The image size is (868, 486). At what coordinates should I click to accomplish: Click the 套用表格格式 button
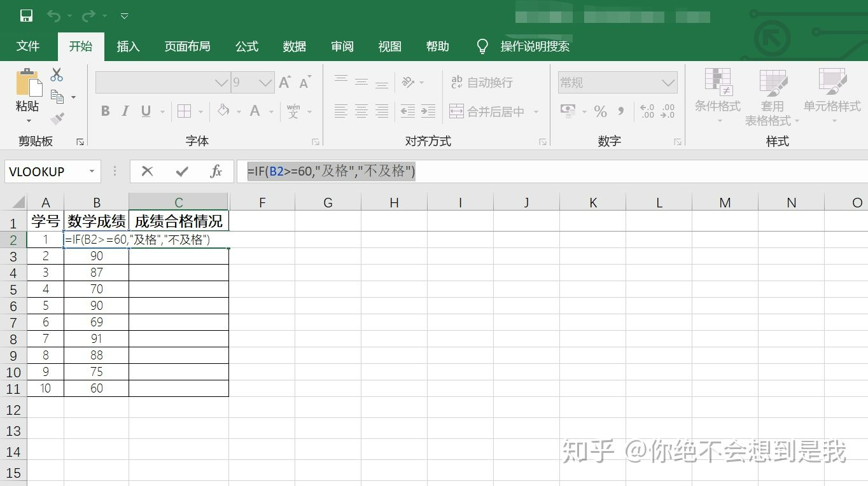[x=772, y=96]
